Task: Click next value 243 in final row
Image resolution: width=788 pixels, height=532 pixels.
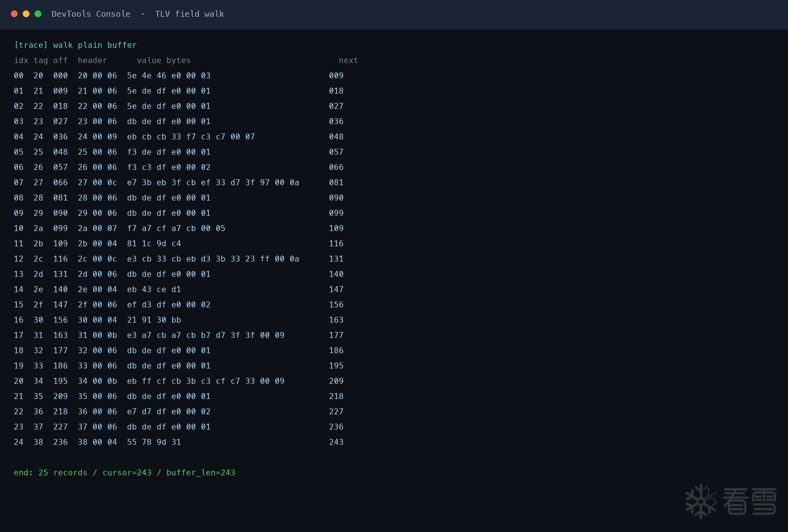Action: click(336, 442)
